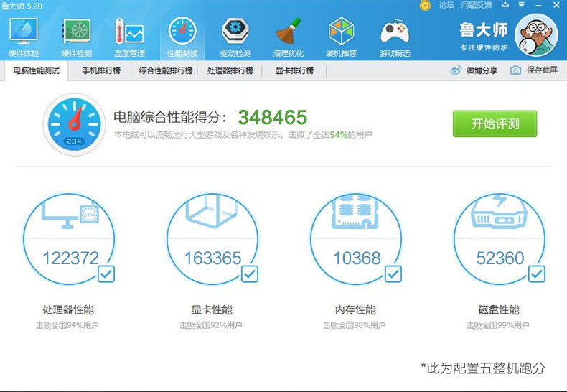Click the 鲁大师 mascot avatar
This screenshot has height=392, width=567.
(536, 35)
